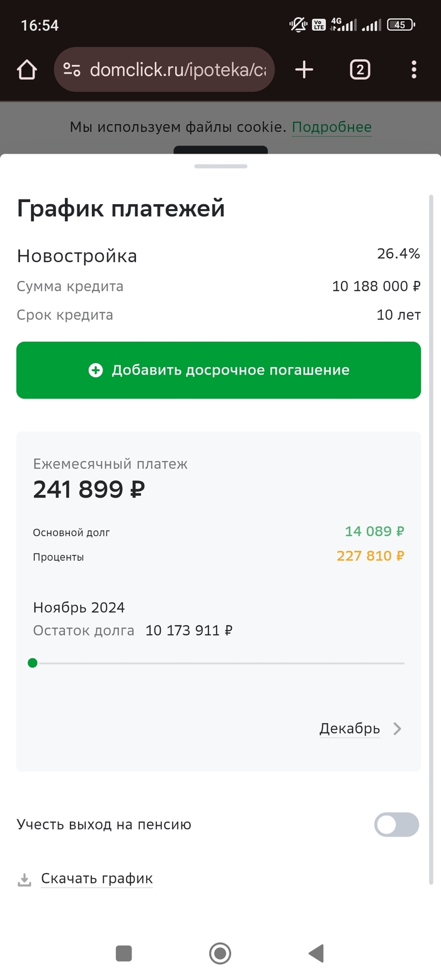441x980 pixels.
Task: Tap the bottom sheet drag handle
Action: coord(220,166)
